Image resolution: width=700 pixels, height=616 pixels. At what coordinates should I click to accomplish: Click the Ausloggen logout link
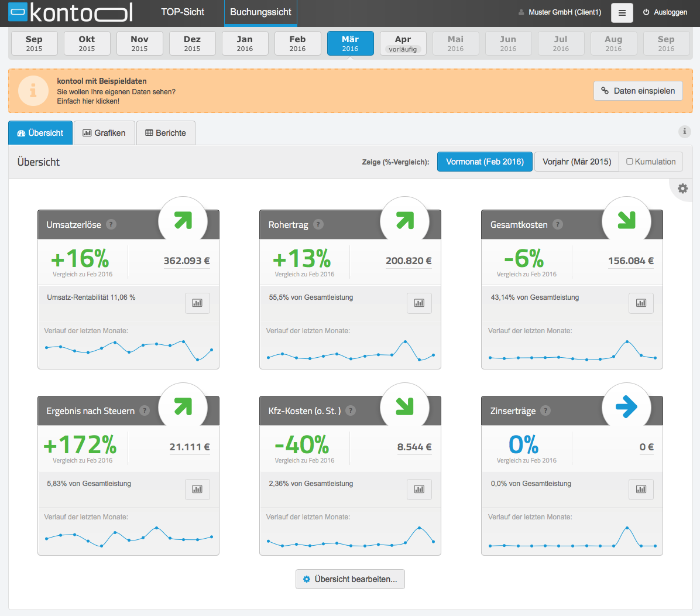(665, 12)
